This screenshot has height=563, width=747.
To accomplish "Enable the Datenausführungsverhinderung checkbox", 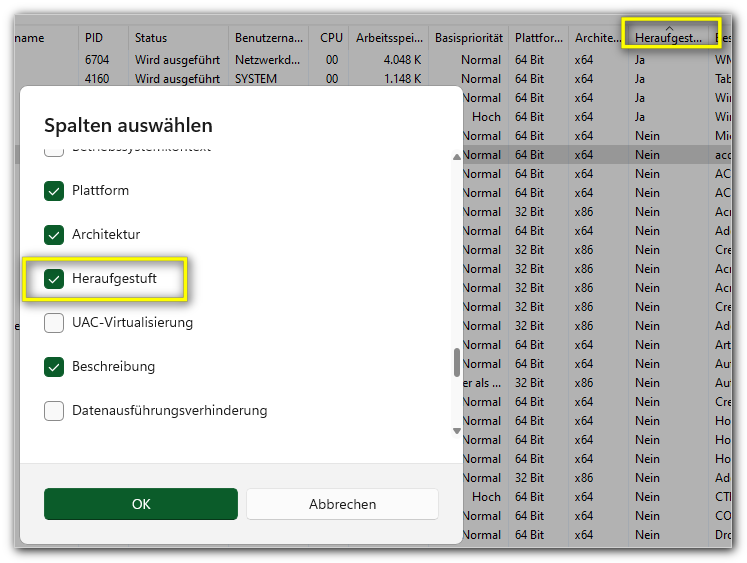I will point(54,411).
